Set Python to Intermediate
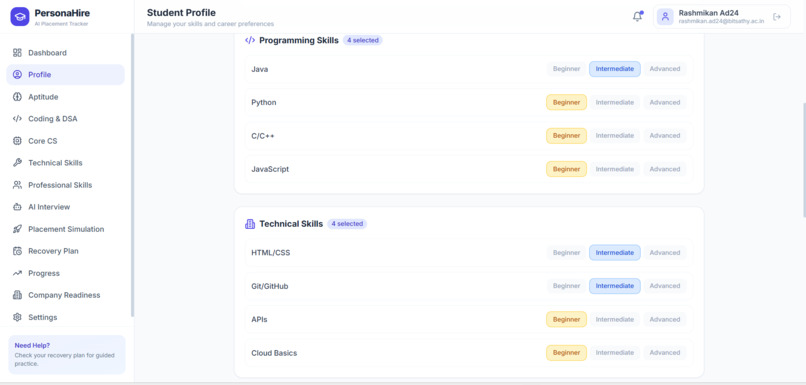The width and height of the screenshot is (806, 385). coord(615,102)
